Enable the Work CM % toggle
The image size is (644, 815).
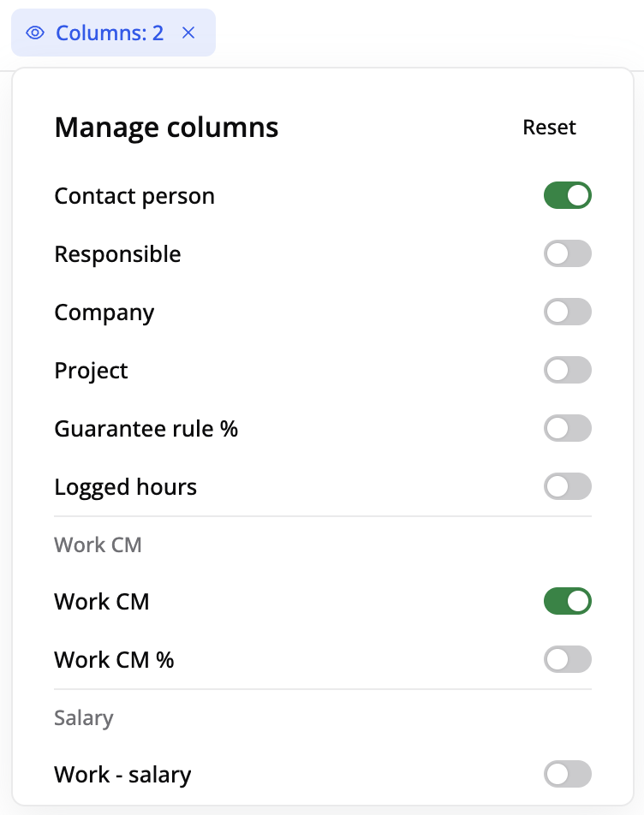point(567,660)
